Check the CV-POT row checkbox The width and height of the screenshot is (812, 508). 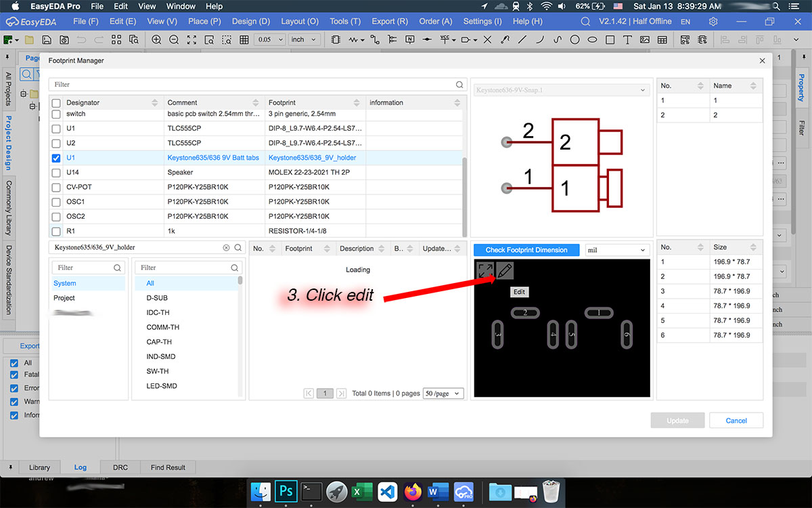56,187
